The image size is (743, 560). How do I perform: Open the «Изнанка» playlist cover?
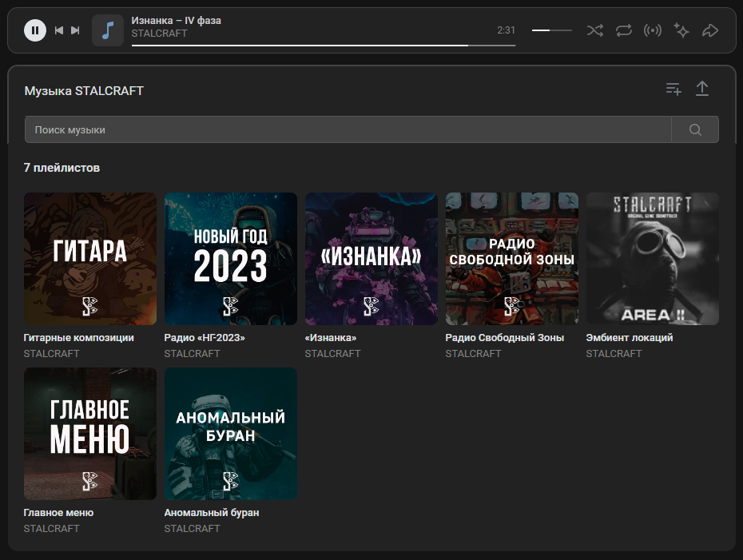(371, 259)
